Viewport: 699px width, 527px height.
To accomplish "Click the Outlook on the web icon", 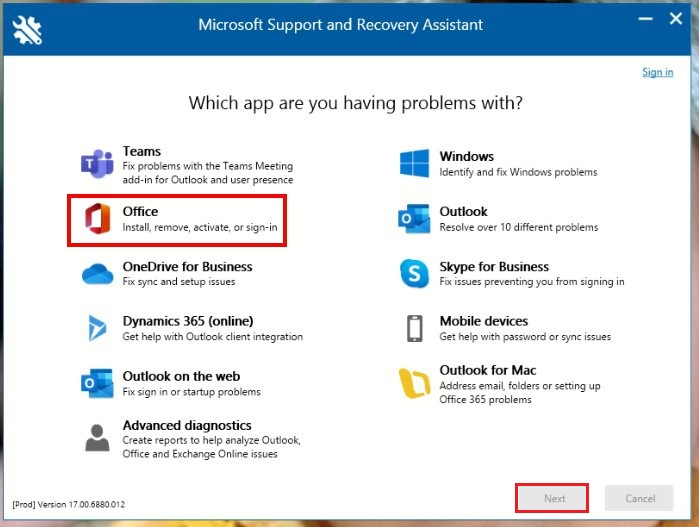I will [x=97, y=383].
